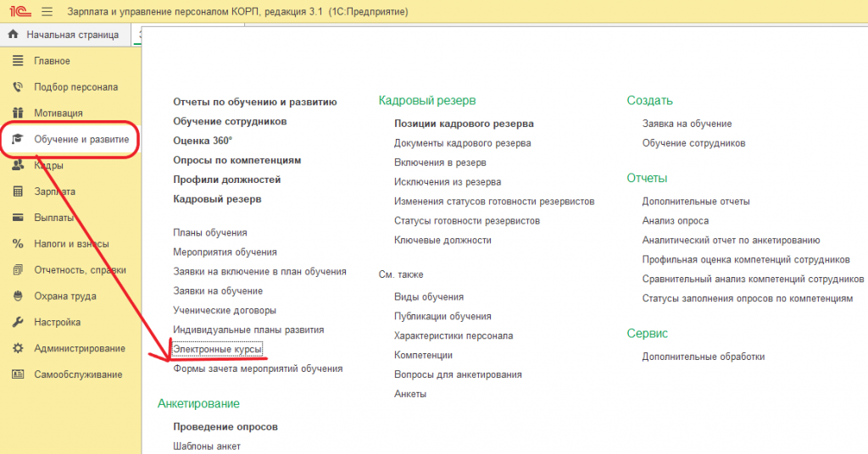Click the Главное section list icon

pyautogui.click(x=18, y=60)
